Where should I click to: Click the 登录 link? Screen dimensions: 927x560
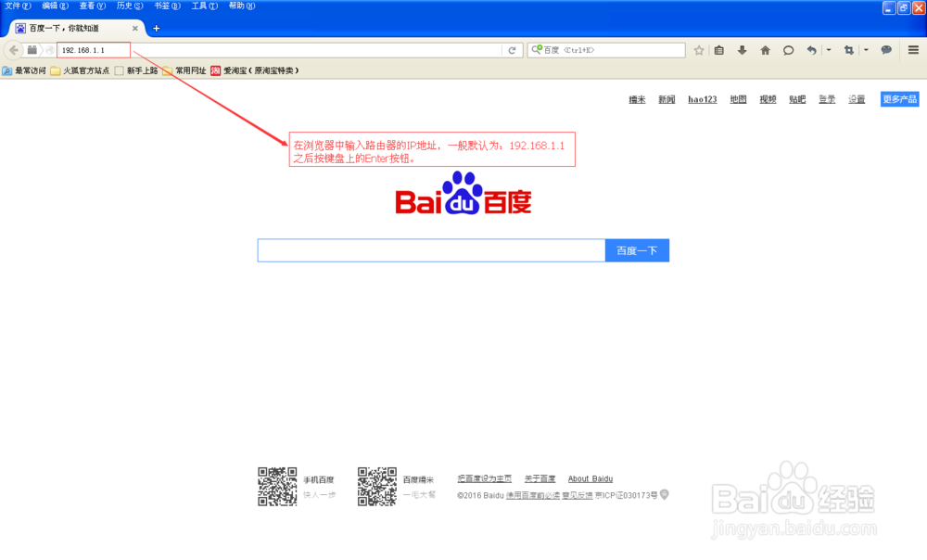coord(827,99)
